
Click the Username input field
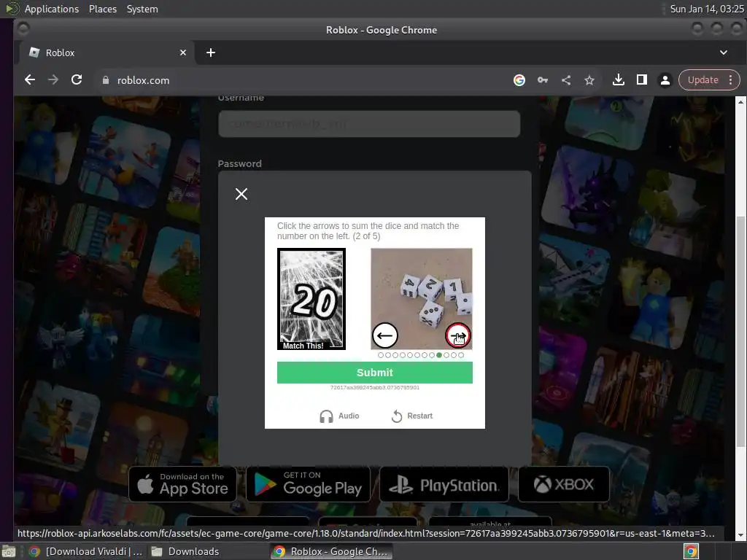(x=369, y=124)
